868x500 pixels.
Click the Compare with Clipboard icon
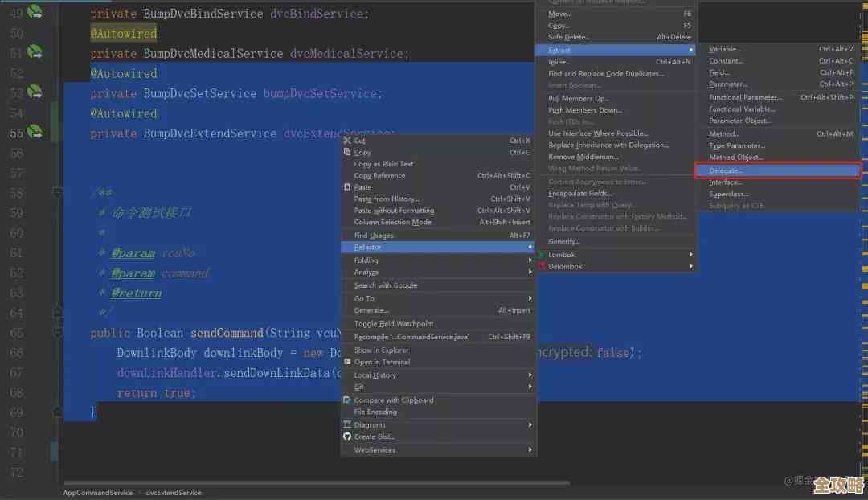(347, 400)
